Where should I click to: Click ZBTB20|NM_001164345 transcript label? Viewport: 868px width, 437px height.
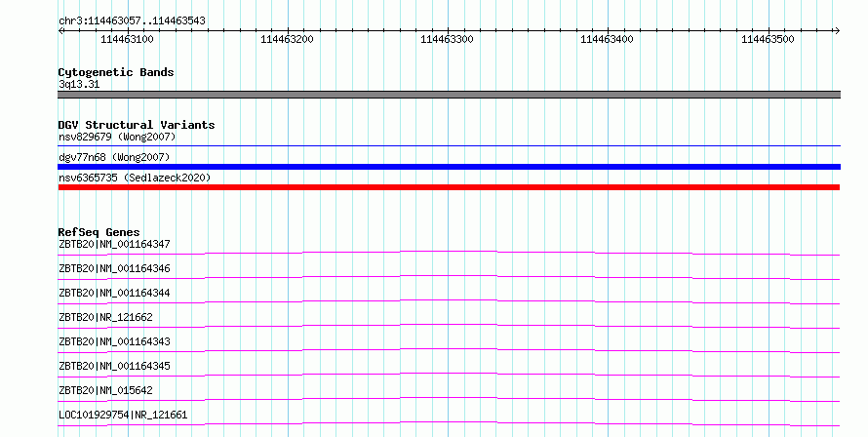click(114, 366)
